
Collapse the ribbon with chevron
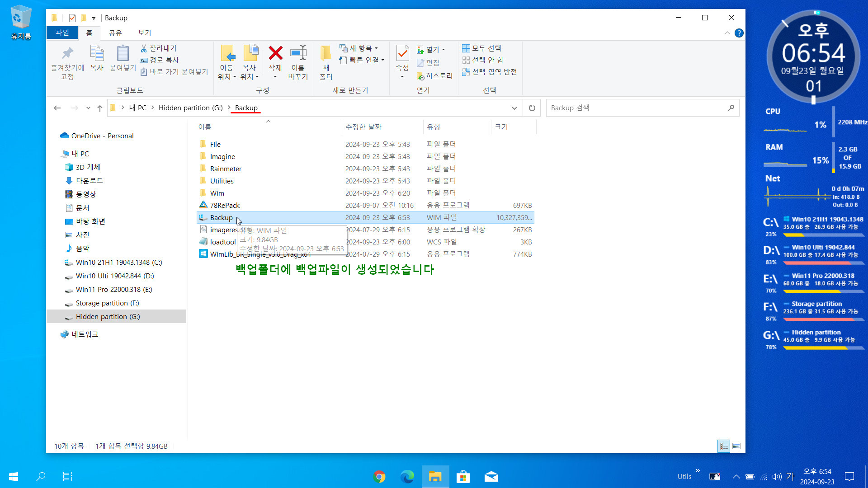(727, 33)
